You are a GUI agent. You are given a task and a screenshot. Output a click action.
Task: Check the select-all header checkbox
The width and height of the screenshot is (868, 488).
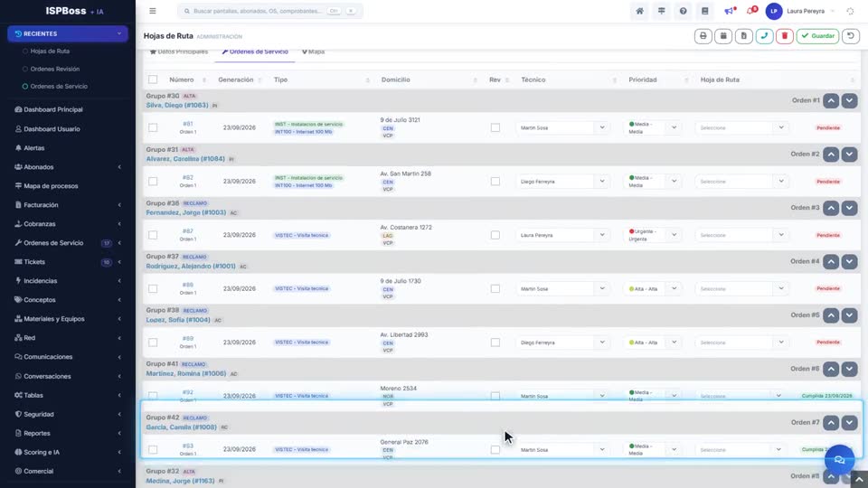pos(153,80)
